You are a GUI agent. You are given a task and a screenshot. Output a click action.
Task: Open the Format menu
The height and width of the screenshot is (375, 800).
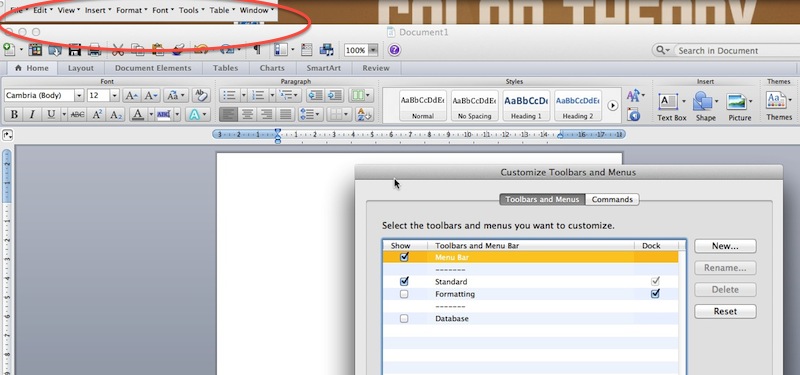click(x=132, y=10)
